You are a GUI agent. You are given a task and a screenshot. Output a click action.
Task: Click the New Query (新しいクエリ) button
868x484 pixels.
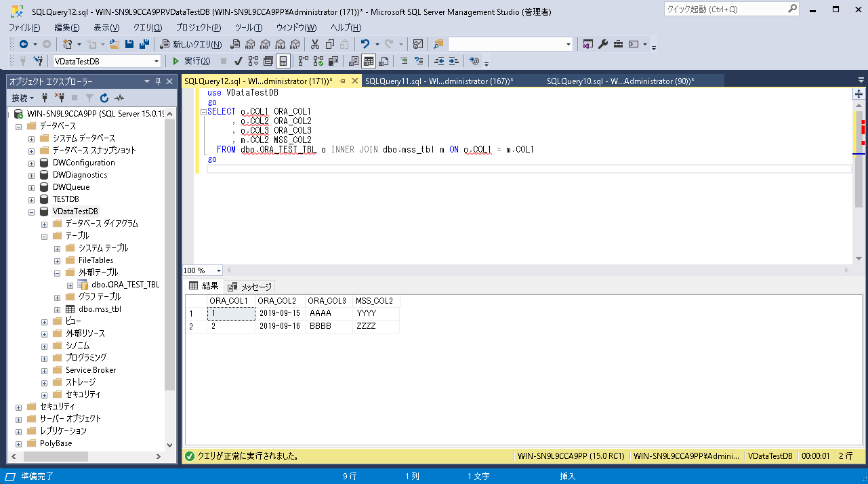coord(190,44)
